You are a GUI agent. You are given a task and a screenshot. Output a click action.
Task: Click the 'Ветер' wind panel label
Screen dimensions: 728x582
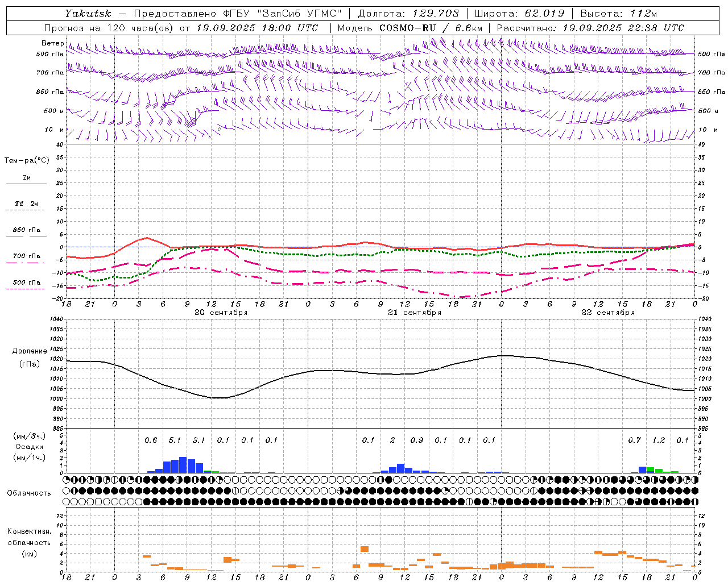[52, 43]
